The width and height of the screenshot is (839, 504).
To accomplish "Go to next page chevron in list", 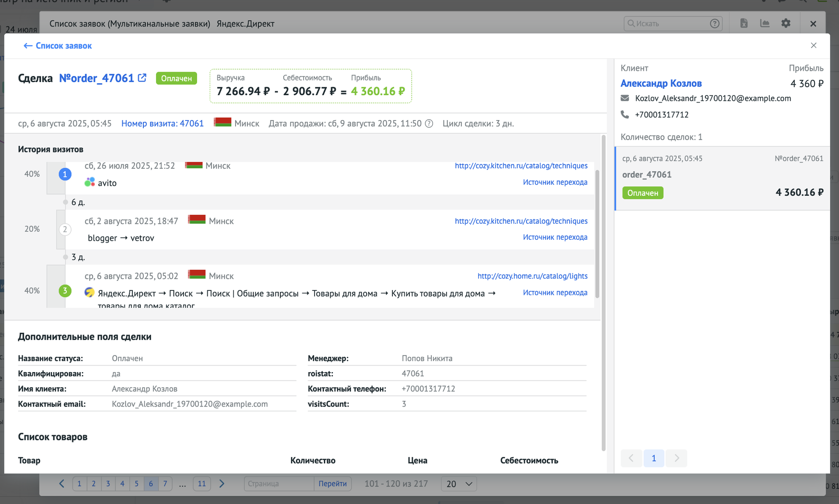I will pyautogui.click(x=222, y=483).
